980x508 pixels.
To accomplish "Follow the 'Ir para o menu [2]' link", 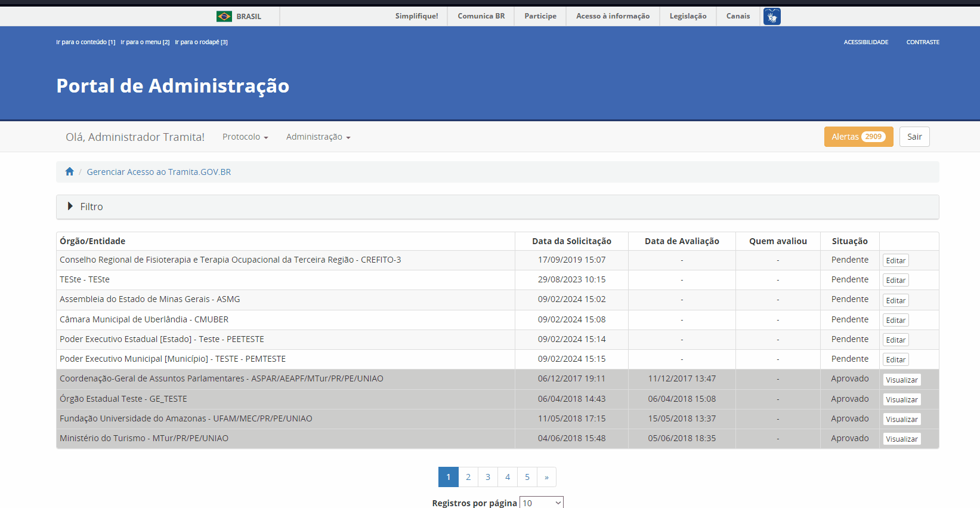I will [x=145, y=42].
